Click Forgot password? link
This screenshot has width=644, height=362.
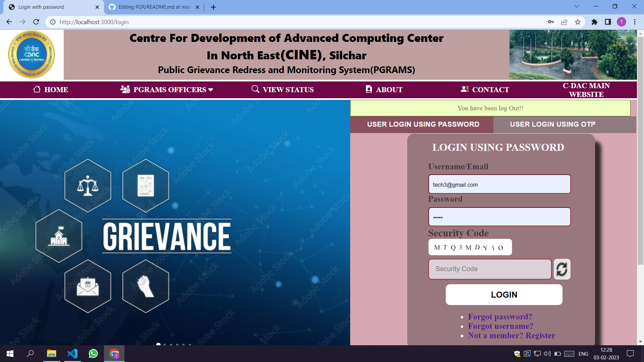pyautogui.click(x=500, y=317)
